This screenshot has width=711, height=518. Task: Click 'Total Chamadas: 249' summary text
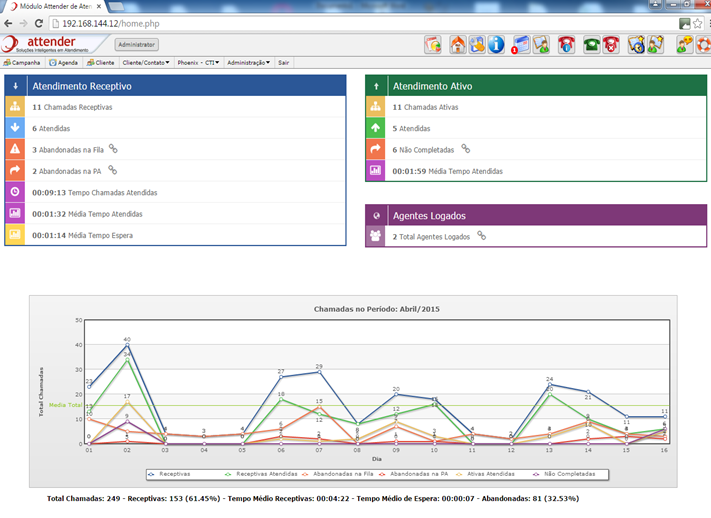(83, 498)
